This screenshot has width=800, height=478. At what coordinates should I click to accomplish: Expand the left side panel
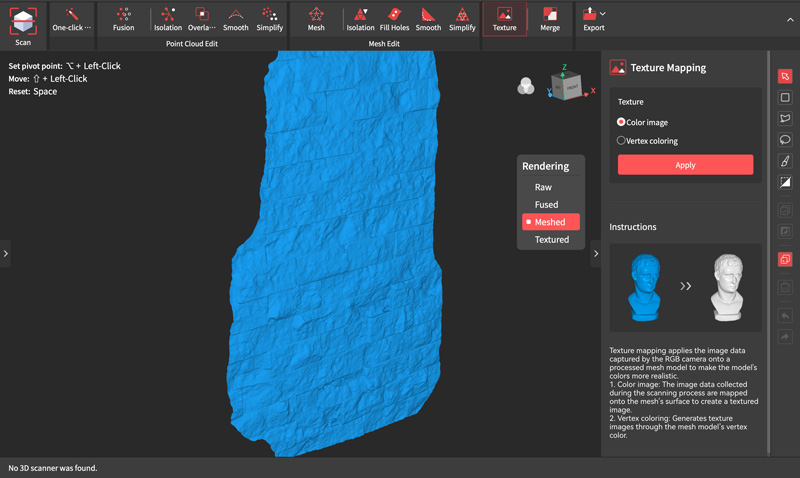pos(5,254)
